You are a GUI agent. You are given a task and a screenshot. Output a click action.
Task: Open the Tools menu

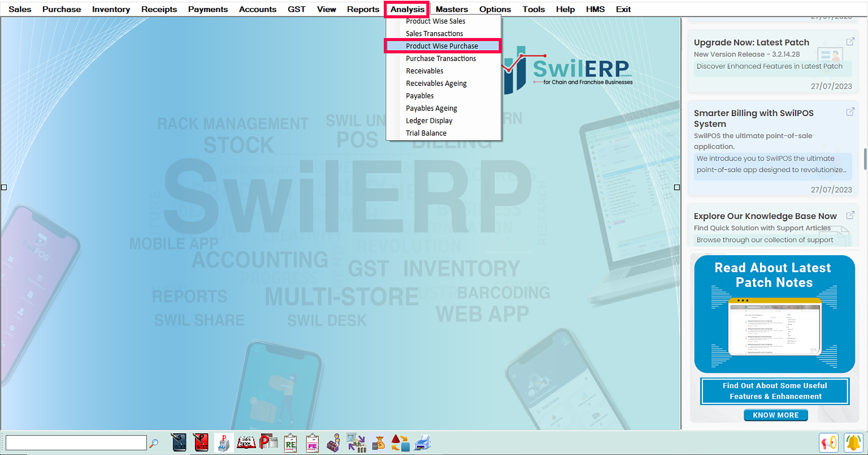[x=533, y=9]
